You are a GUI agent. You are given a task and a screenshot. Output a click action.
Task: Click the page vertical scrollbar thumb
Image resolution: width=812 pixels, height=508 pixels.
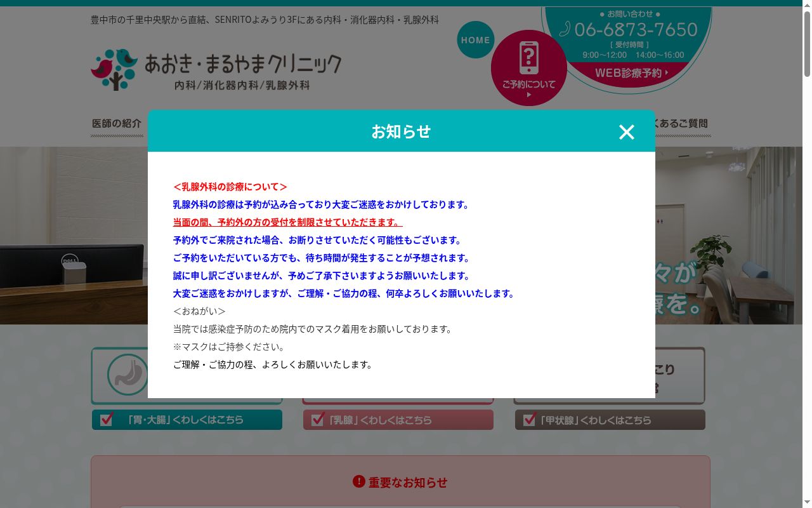tap(807, 44)
